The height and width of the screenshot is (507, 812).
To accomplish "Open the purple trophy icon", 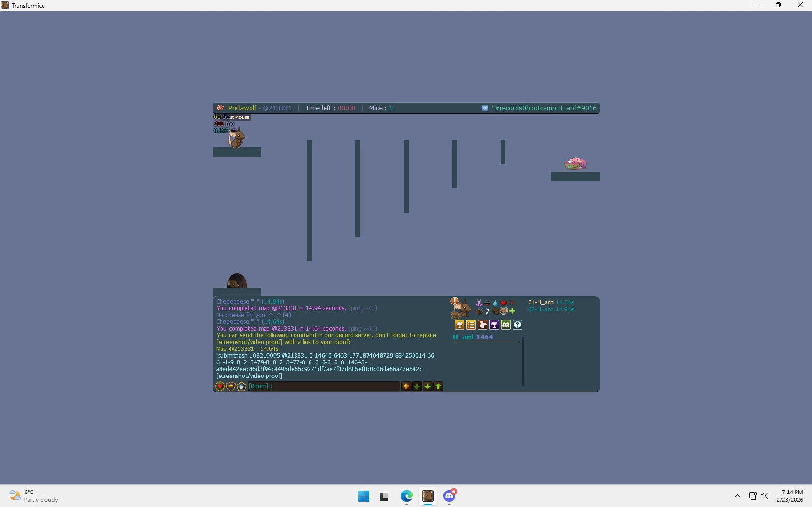I will click(494, 325).
